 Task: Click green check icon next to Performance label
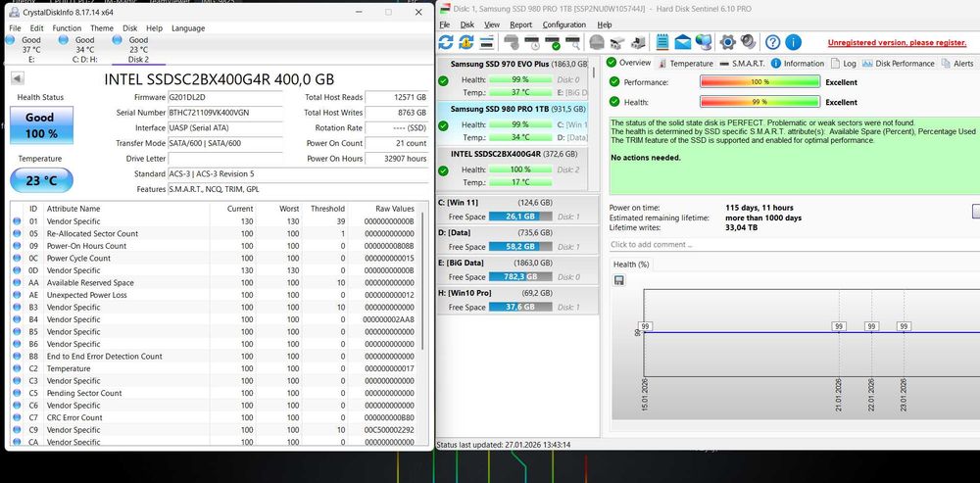click(x=614, y=82)
